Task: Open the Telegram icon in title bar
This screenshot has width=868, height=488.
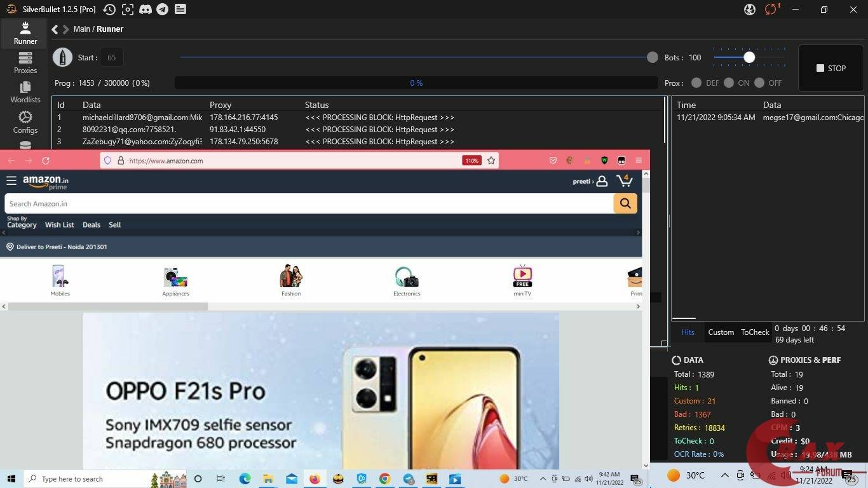Action: [163, 10]
